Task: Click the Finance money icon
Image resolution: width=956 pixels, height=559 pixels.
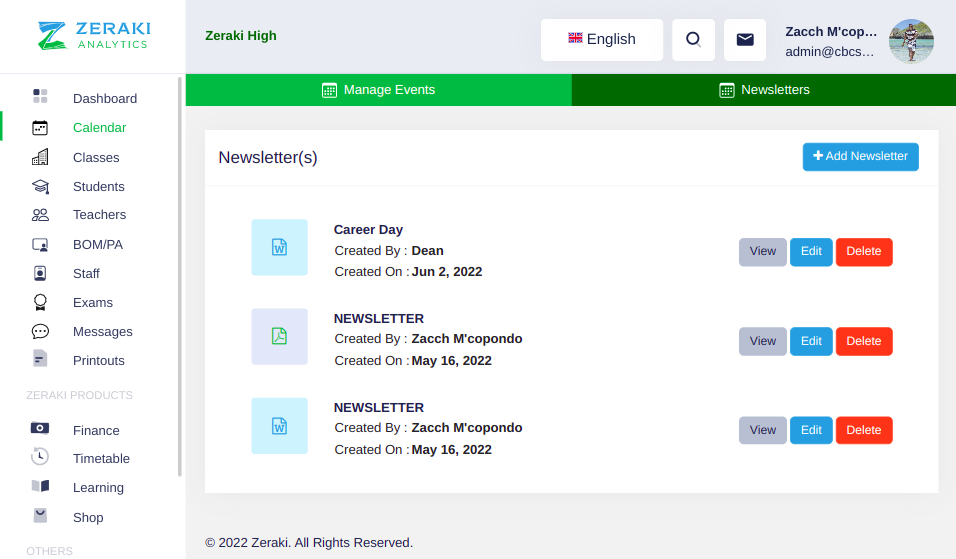Action: pyautogui.click(x=40, y=428)
